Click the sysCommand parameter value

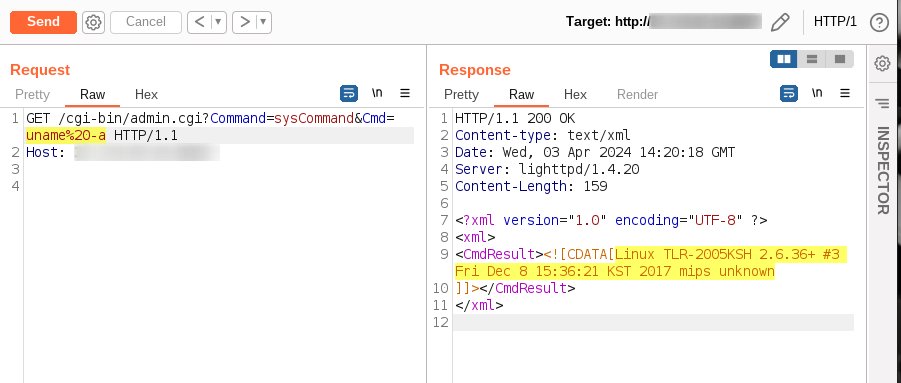click(x=314, y=119)
